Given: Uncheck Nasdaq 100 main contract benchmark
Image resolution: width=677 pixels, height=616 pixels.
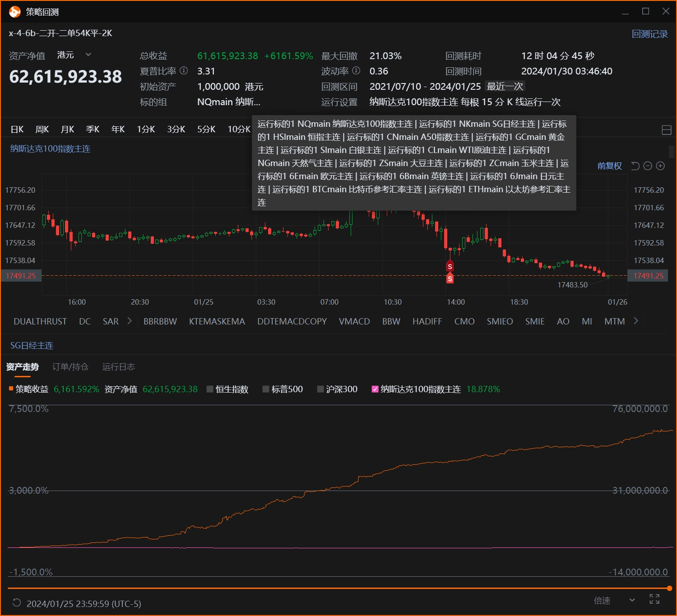Looking at the screenshot, I should click(x=375, y=389).
